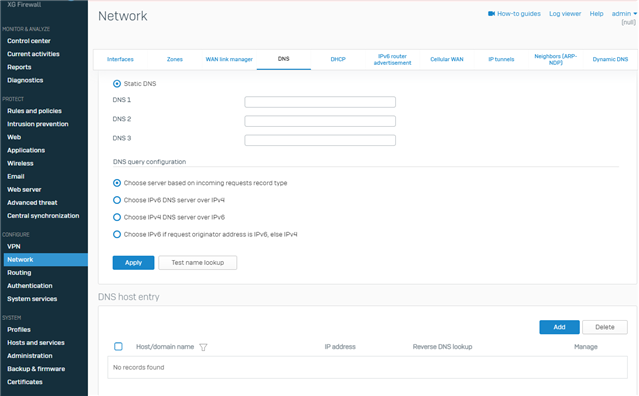Click the Test name lookup button
The height and width of the screenshot is (396, 639).
coord(198,263)
